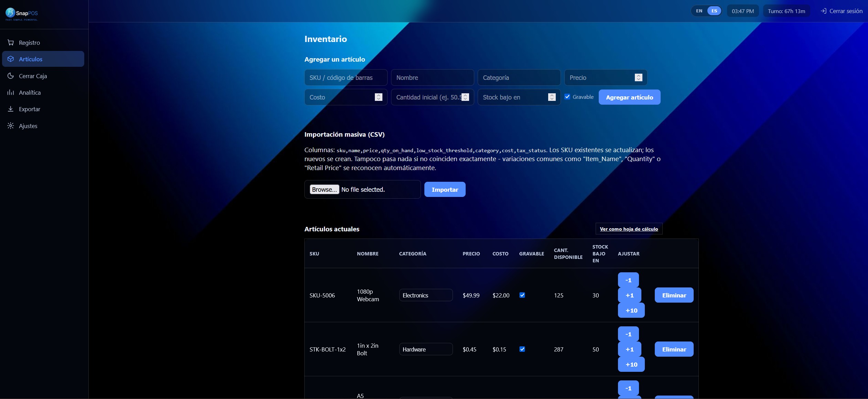Click the Stock bajo en spinner arrows
Image resolution: width=868 pixels, height=399 pixels.
pos(552,97)
